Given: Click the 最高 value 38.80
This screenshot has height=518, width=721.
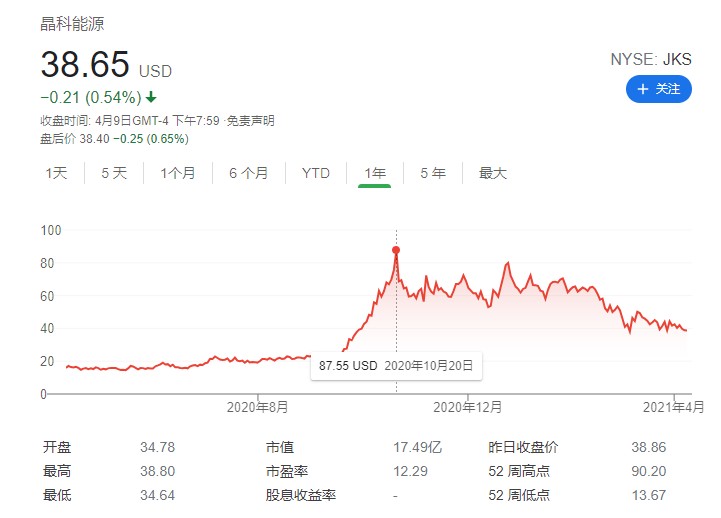Looking at the screenshot, I should 157,471.
